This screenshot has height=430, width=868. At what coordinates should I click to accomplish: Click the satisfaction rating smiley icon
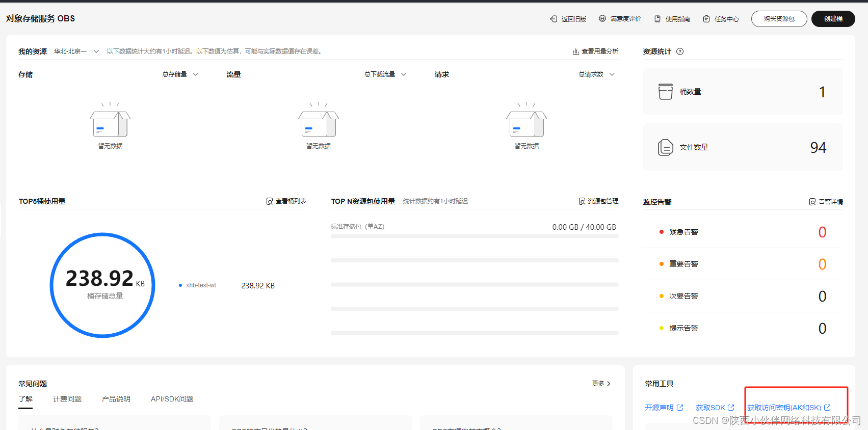click(602, 18)
